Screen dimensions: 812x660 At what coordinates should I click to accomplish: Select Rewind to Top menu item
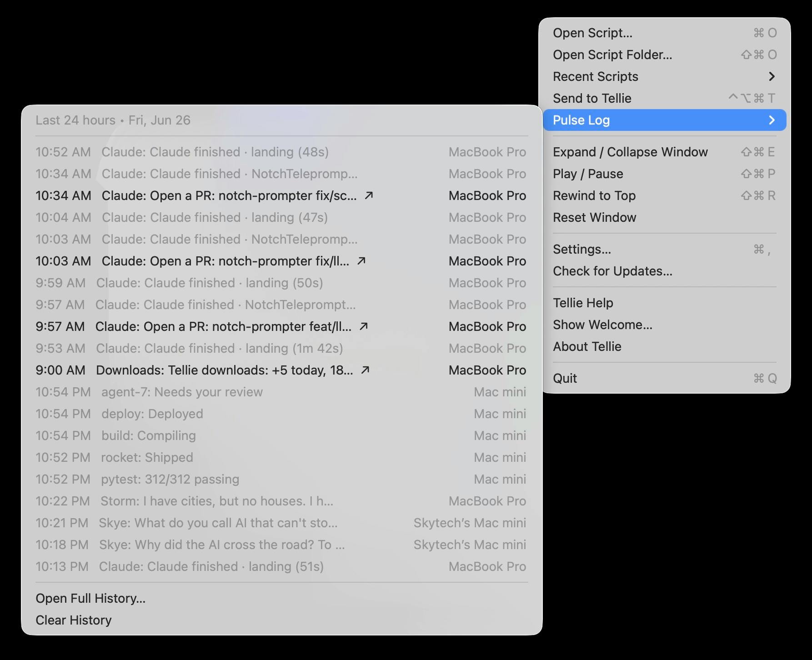pos(665,195)
